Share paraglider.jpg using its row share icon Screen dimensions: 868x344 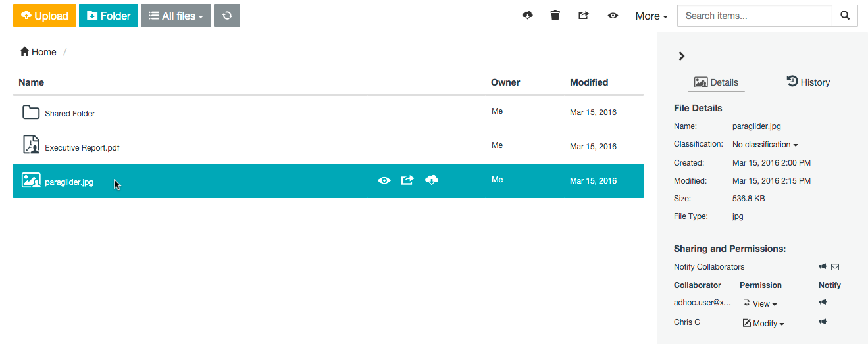tap(407, 180)
